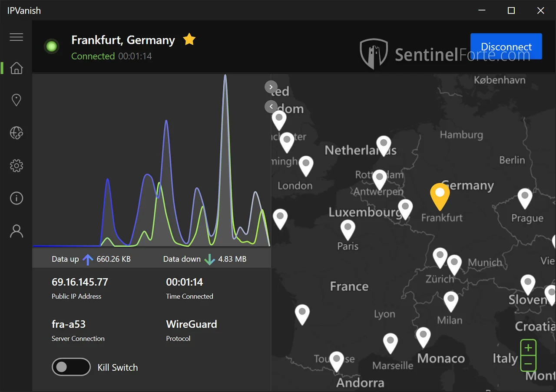Maximize the IPVanish window
The height and width of the screenshot is (392, 556).
[511, 10]
